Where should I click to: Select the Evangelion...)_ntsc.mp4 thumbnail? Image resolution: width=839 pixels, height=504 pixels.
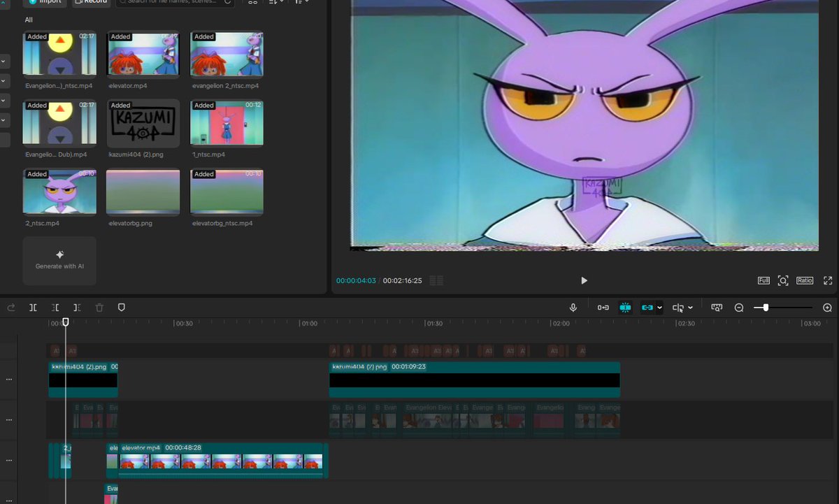click(x=59, y=53)
